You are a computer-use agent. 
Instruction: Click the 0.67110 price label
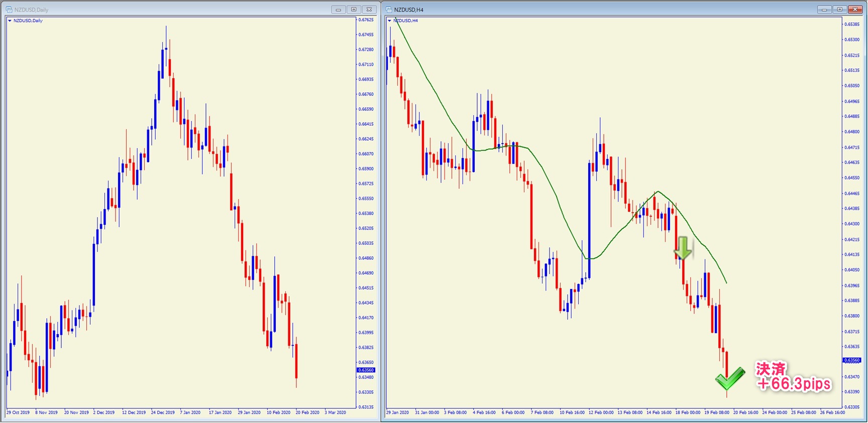pyautogui.click(x=366, y=64)
